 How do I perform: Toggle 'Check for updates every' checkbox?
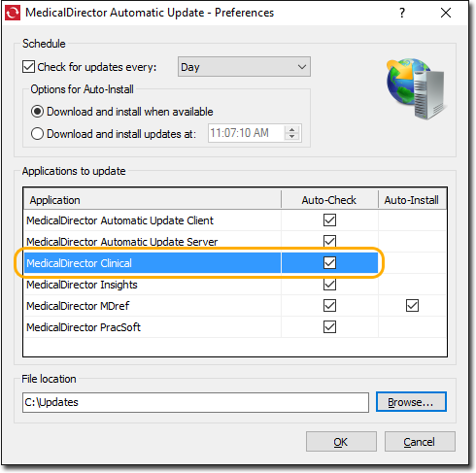click(x=28, y=67)
